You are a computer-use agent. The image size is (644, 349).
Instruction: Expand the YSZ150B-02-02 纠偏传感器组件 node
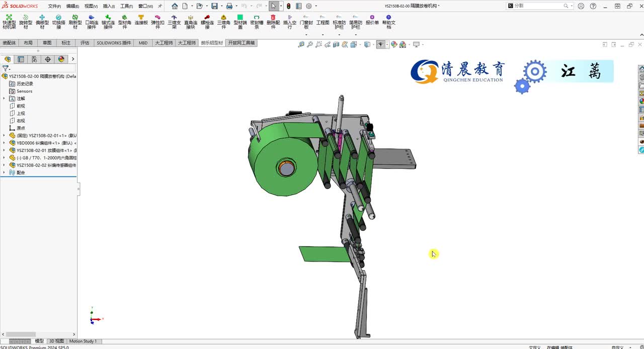[x=4, y=165]
